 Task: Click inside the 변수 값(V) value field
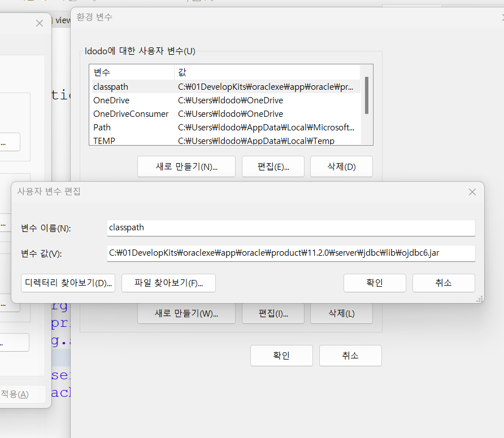coord(291,253)
